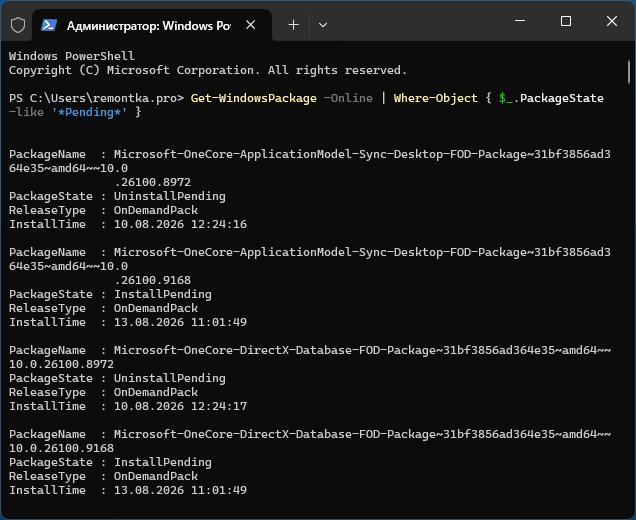The image size is (636, 520).
Task: Click the PS C:\Users\remontka.pro> prompt
Action: tap(97, 98)
